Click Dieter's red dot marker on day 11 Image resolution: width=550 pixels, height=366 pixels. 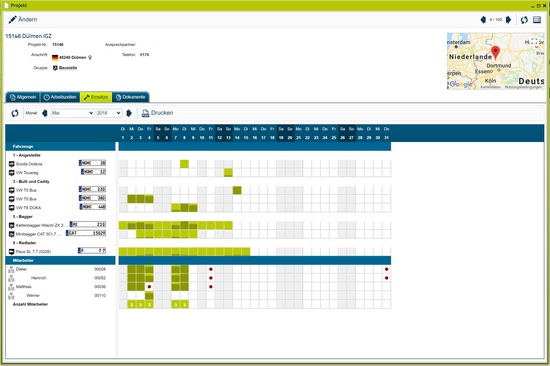pyautogui.click(x=211, y=269)
